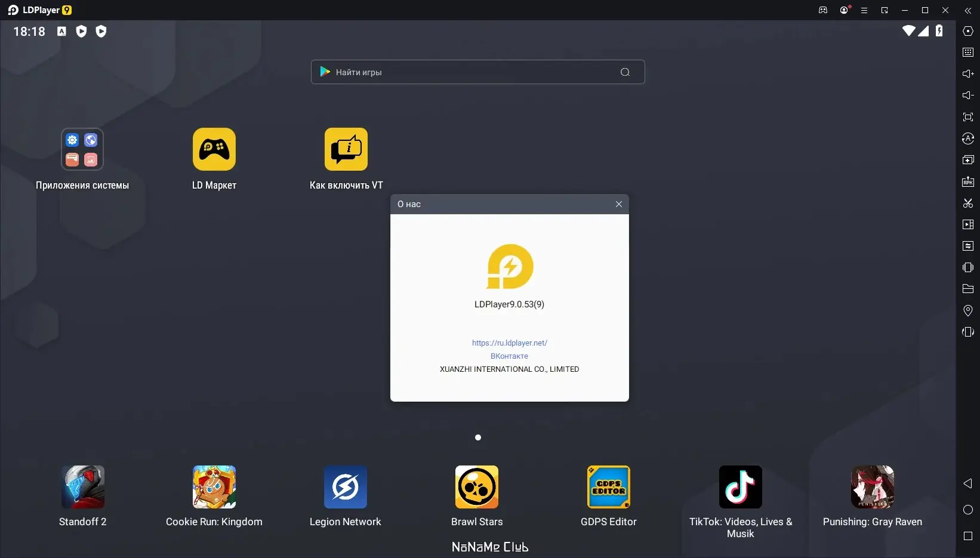Open https://ru.ldplayer.net/ link

pyautogui.click(x=510, y=343)
